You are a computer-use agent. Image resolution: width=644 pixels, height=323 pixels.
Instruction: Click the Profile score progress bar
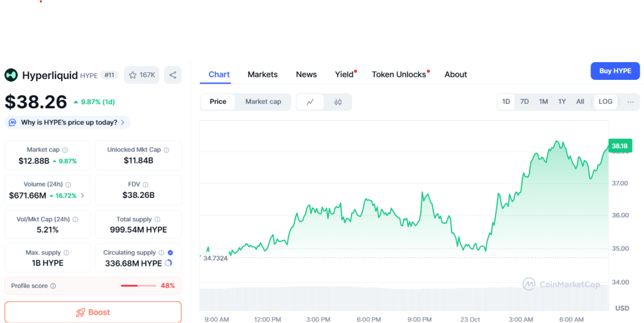138,286
